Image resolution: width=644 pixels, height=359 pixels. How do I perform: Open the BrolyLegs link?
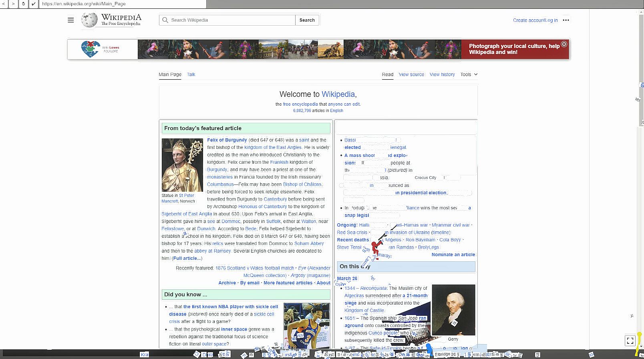(x=429, y=247)
